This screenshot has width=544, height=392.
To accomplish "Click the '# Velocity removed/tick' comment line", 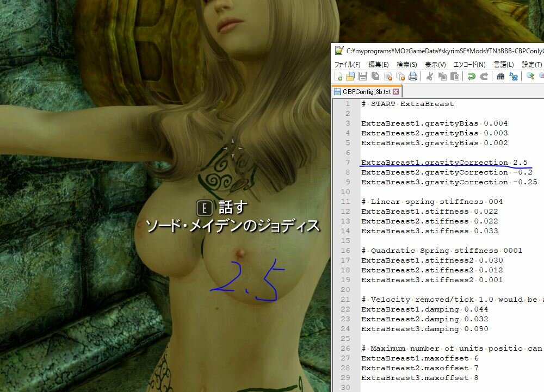I will 453,300.
